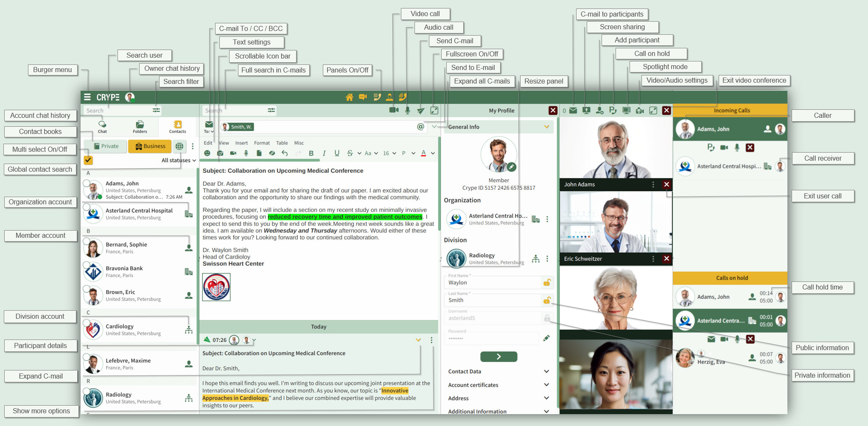
Task: Open the All statuses dropdown
Action: click(x=179, y=160)
